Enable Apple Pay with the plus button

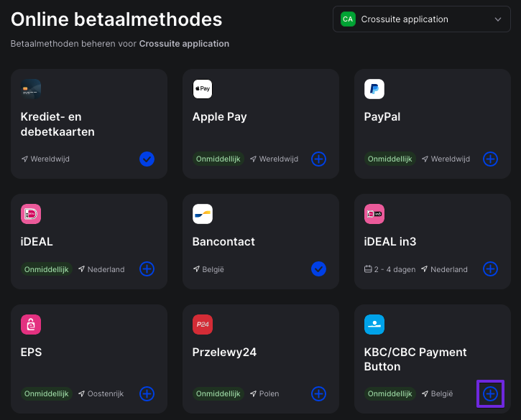coord(318,159)
